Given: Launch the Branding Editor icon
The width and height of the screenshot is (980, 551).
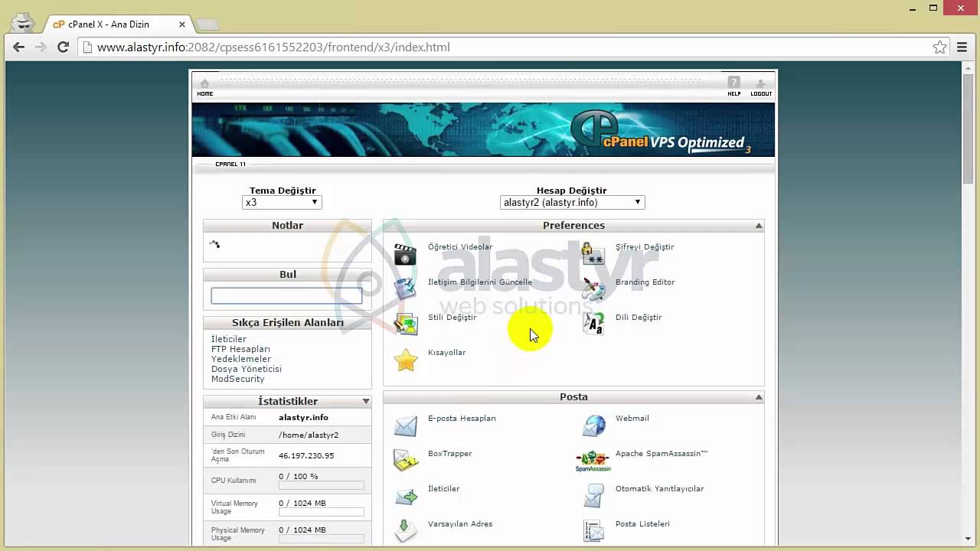Looking at the screenshot, I should 593,289.
